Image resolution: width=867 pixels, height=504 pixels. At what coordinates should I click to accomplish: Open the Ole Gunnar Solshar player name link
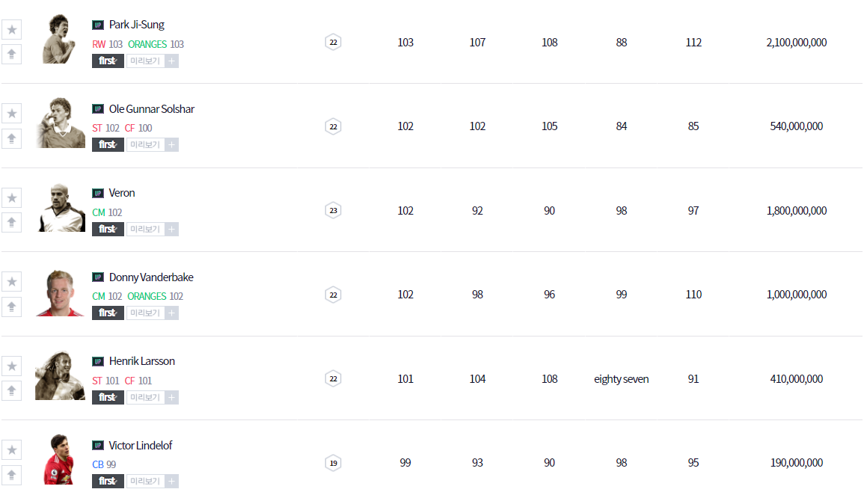click(151, 109)
